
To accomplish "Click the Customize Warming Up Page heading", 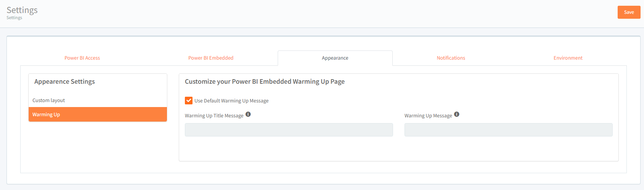I will 264,82.
